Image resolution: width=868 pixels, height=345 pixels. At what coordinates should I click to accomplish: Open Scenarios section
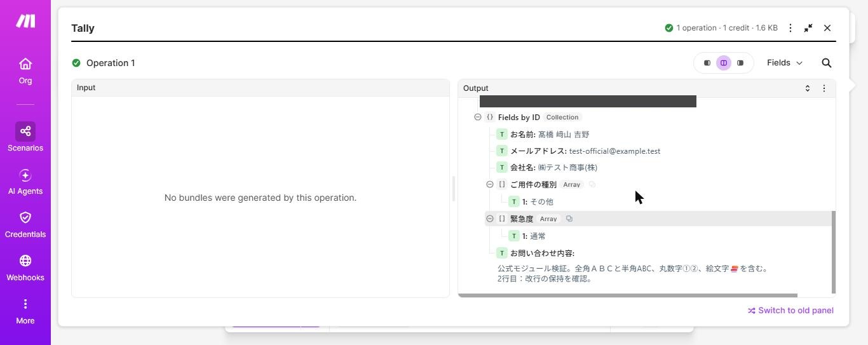click(x=25, y=137)
